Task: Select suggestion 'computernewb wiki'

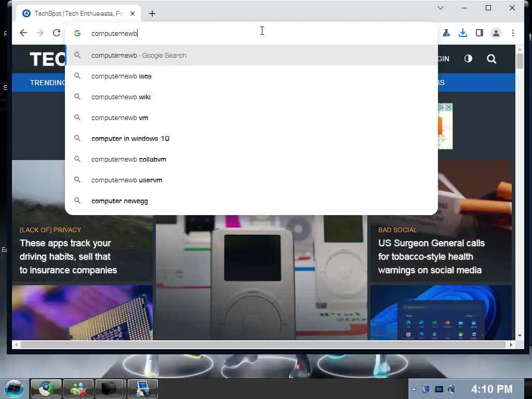Action: click(x=251, y=97)
